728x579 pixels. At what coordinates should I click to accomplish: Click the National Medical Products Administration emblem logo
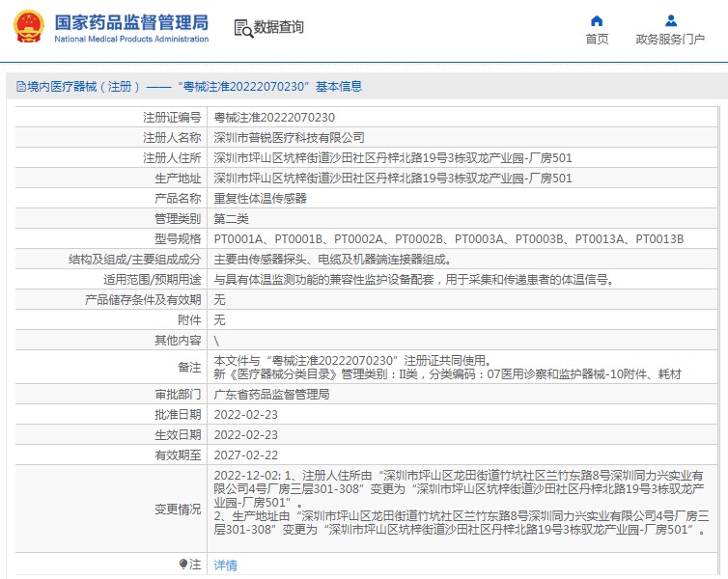(x=28, y=27)
